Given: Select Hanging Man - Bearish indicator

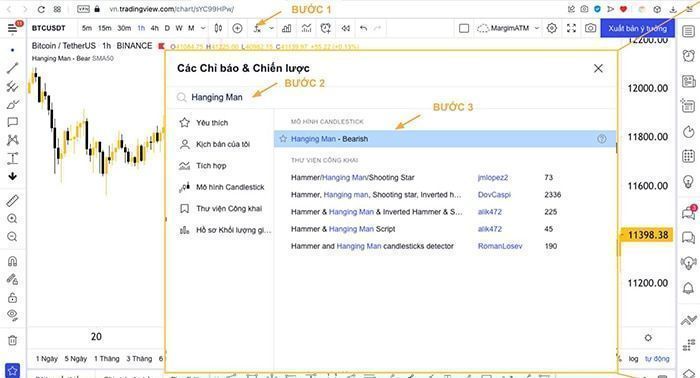Looking at the screenshot, I should point(445,139).
